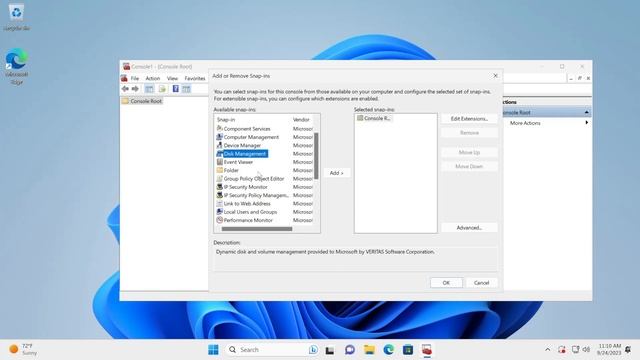Show hidden system tray icons chevron
Screen dimensions: 640x360
coord(547,350)
